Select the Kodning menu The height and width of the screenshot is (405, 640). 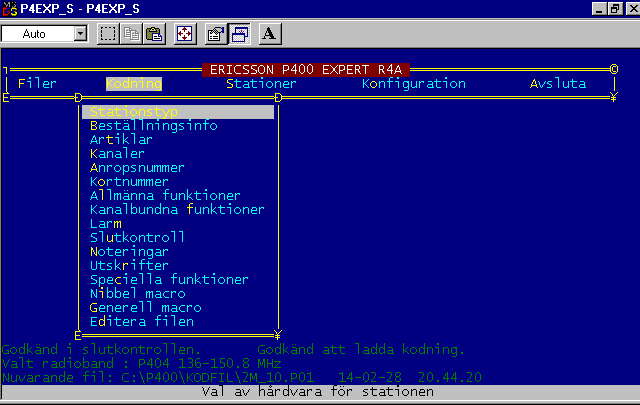pyautogui.click(x=134, y=84)
